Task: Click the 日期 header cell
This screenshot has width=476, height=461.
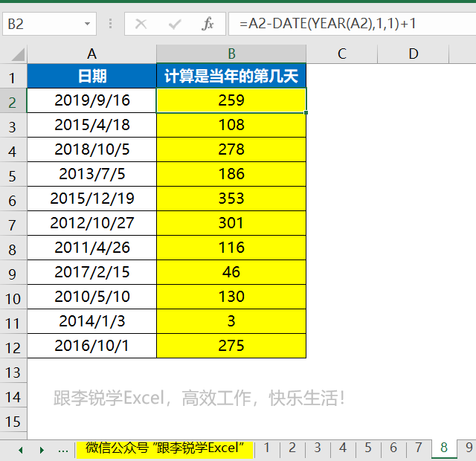Action: [x=91, y=76]
